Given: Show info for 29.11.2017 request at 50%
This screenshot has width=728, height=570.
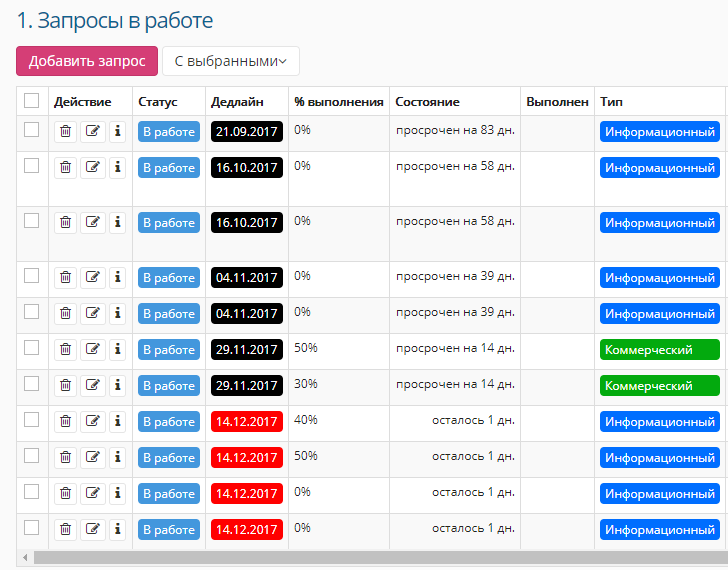Looking at the screenshot, I should click(x=117, y=350).
